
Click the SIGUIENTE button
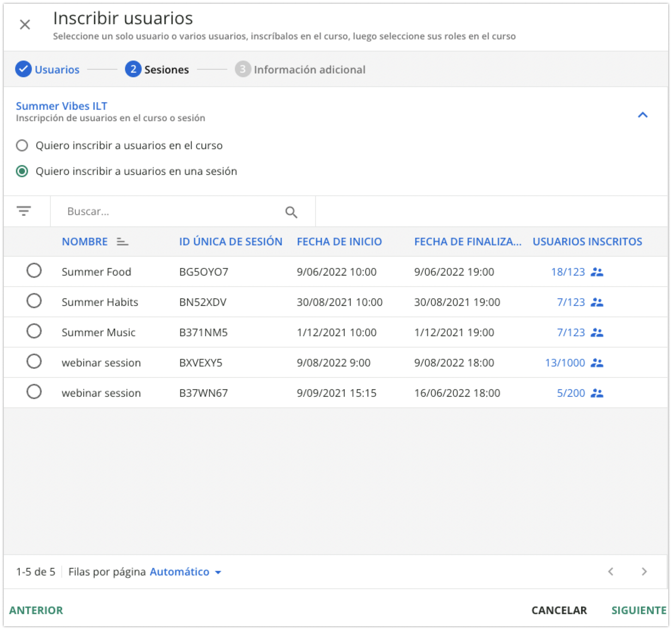point(639,610)
